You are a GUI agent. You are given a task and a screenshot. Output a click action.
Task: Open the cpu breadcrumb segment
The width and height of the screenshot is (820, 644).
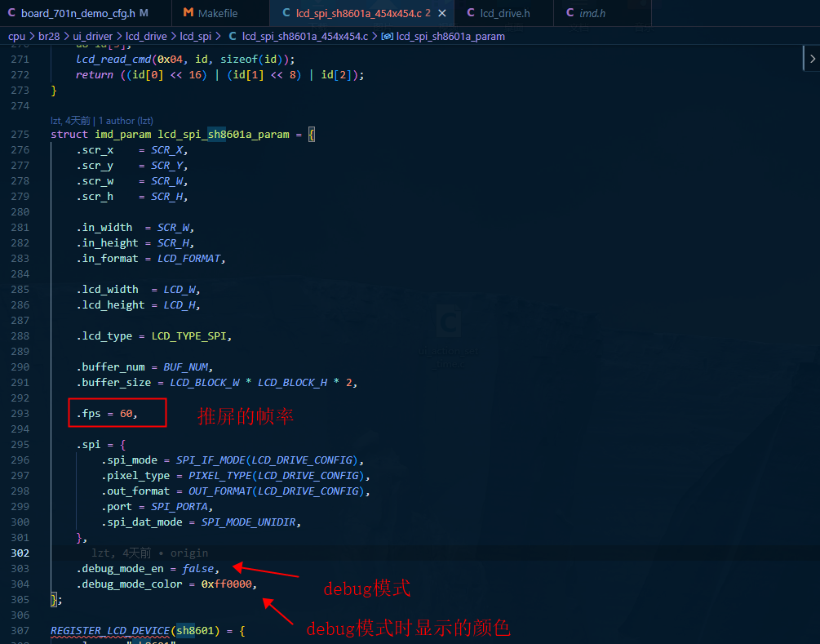[17, 36]
